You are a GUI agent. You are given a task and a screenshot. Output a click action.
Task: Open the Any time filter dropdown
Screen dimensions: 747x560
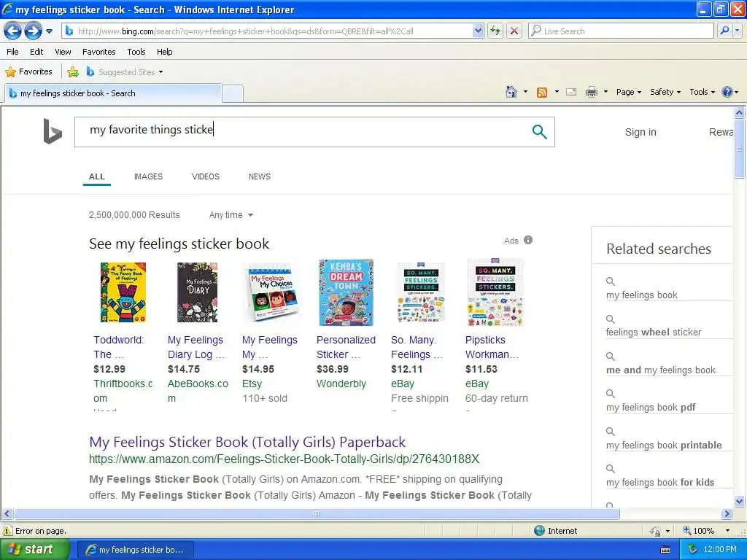pos(231,215)
